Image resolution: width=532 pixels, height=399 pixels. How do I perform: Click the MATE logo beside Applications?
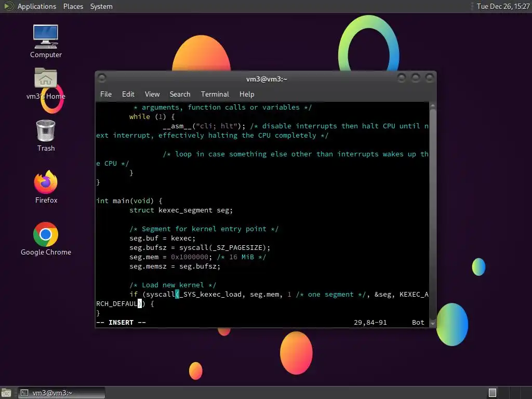(8, 6)
